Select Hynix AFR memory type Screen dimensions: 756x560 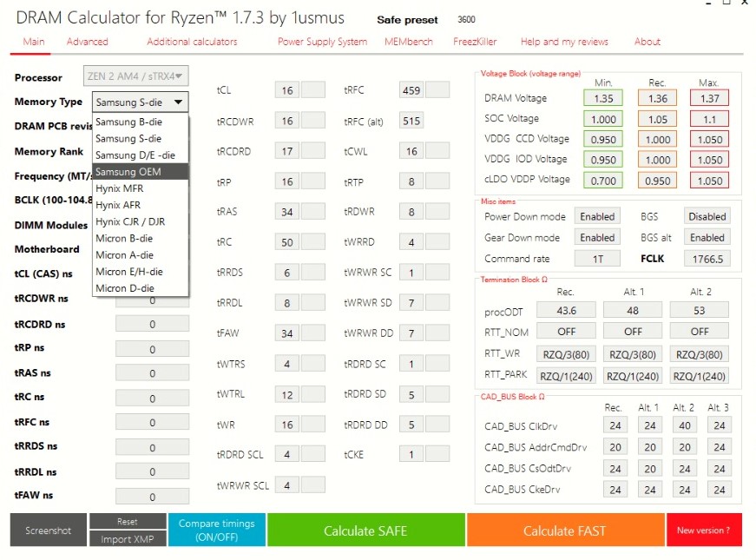(140, 205)
